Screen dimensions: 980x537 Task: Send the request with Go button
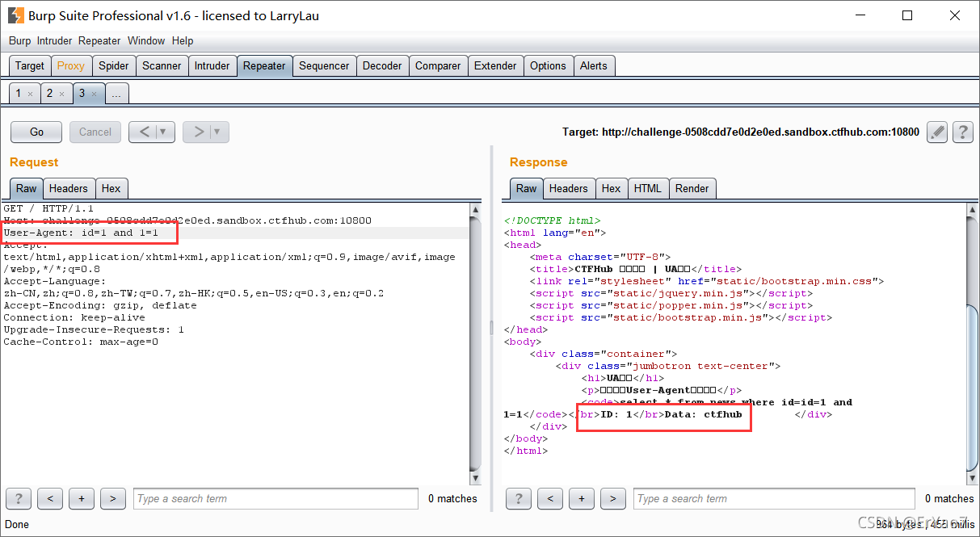coord(36,132)
